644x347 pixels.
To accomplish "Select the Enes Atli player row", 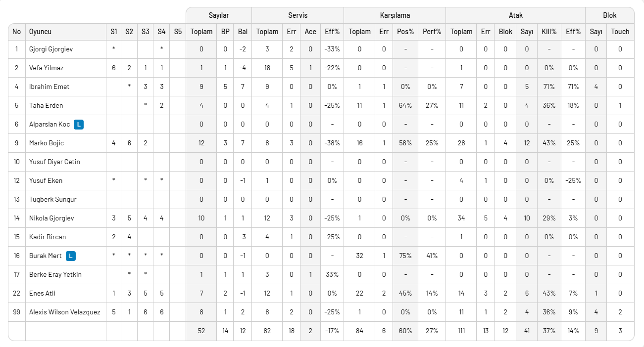I will [x=42, y=294].
